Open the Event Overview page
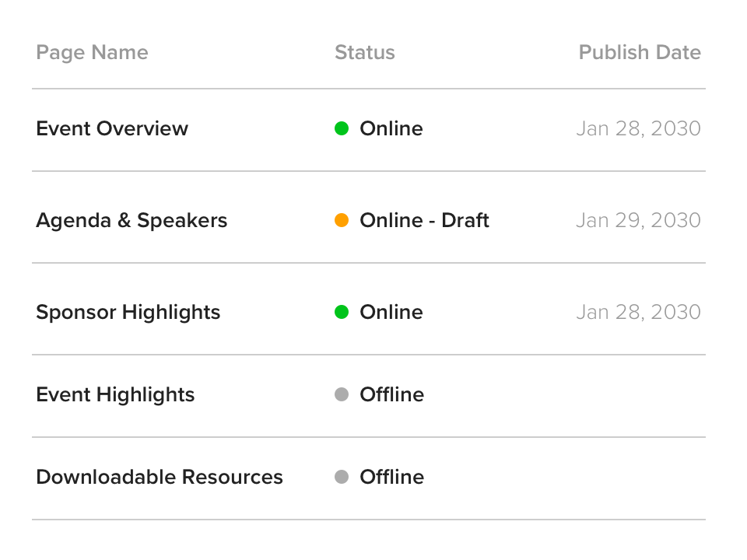Viewport: 747px width, 560px height. coord(112,128)
